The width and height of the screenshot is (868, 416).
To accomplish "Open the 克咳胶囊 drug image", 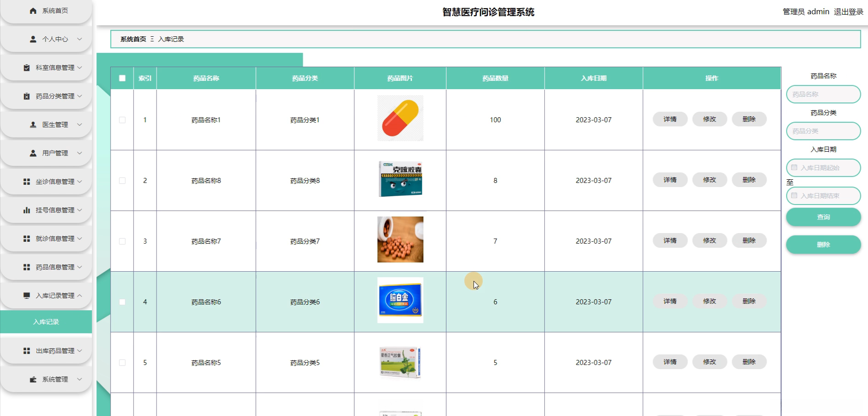I will 400,179.
